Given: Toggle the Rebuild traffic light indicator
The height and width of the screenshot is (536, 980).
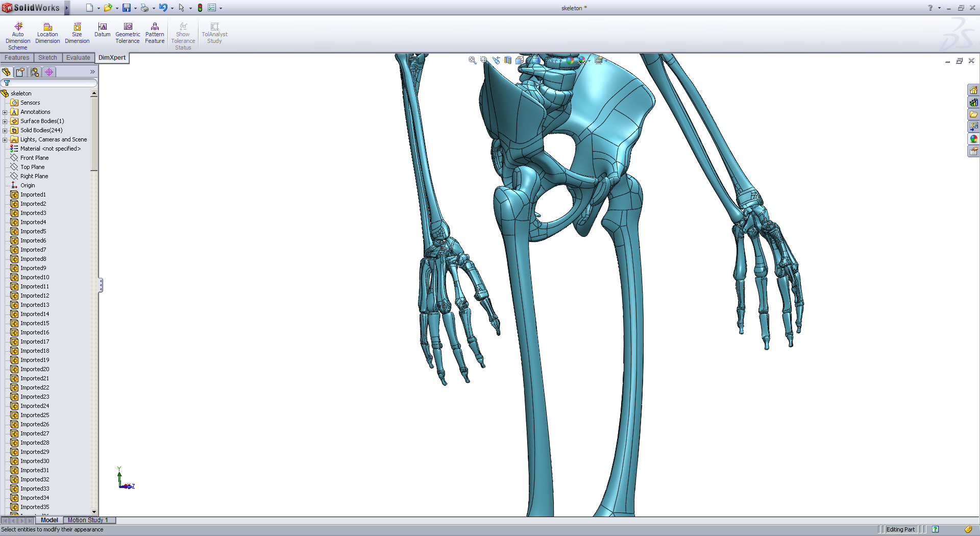Looking at the screenshot, I should tap(200, 8).
